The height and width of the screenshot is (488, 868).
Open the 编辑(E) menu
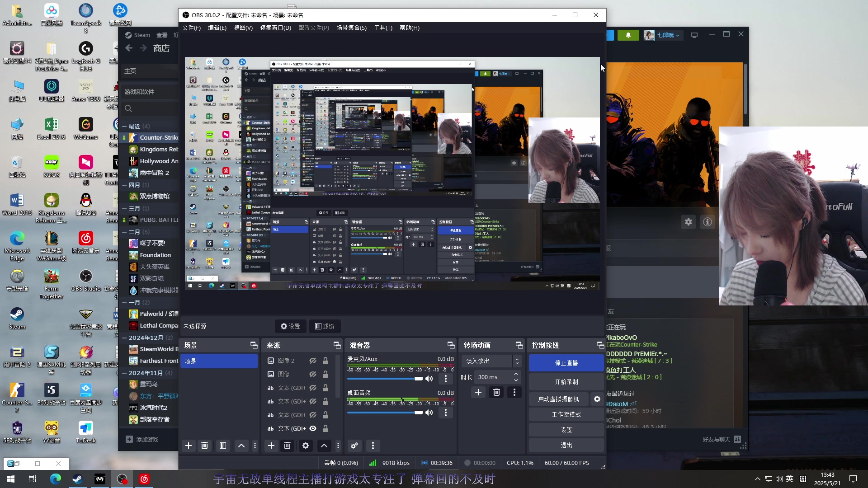click(x=217, y=28)
